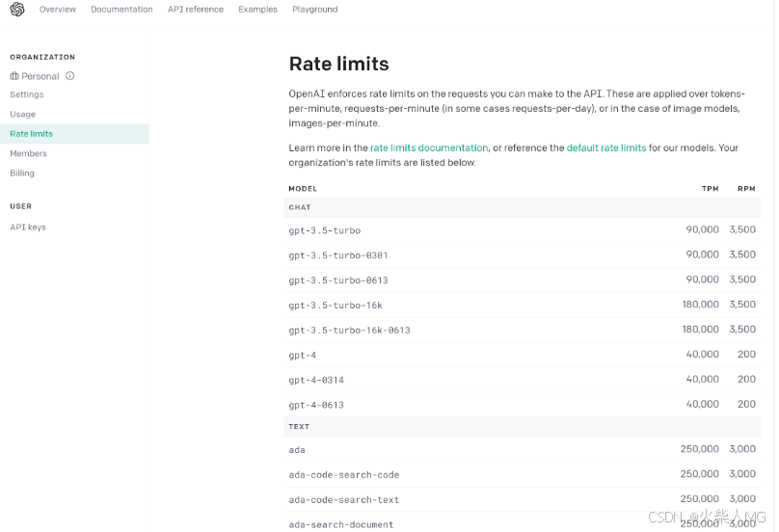Click the TEXT section header
The width and height of the screenshot is (779, 532).
tap(299, 427)
